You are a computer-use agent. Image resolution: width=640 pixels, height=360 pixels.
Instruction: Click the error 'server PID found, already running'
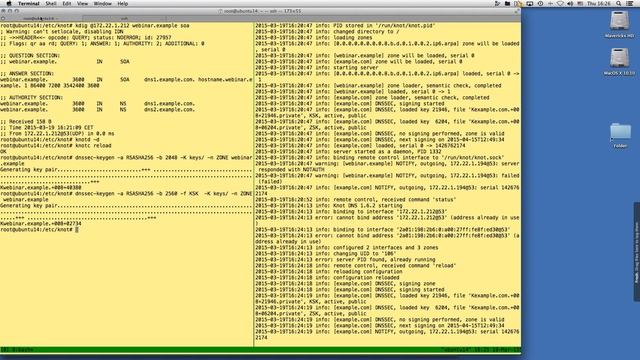point(345,260)
